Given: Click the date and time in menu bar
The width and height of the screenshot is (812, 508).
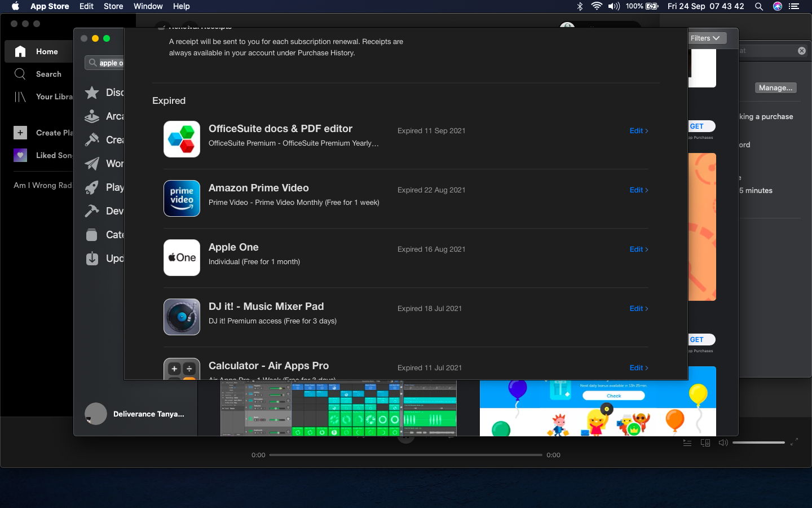Looking at the screenshot, I should pyautogui.click(x=705, y=6).
